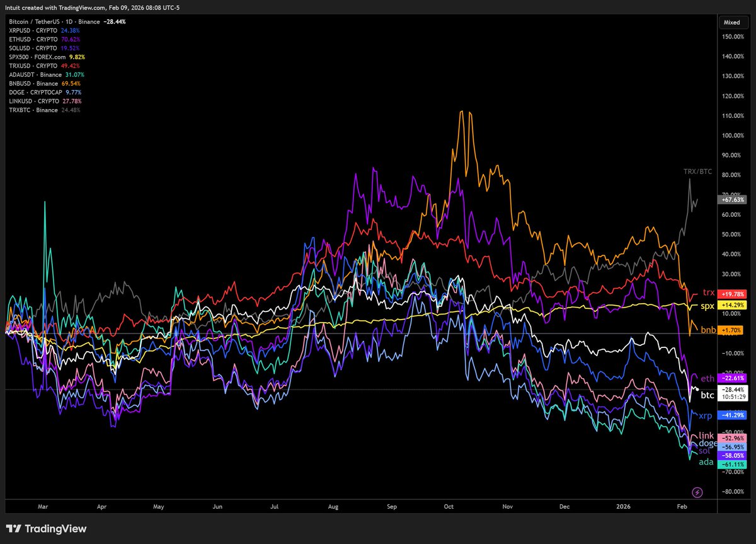Click the pink −52.96% price label
This screenshot has width=756, height=544.
coord(731,438)
